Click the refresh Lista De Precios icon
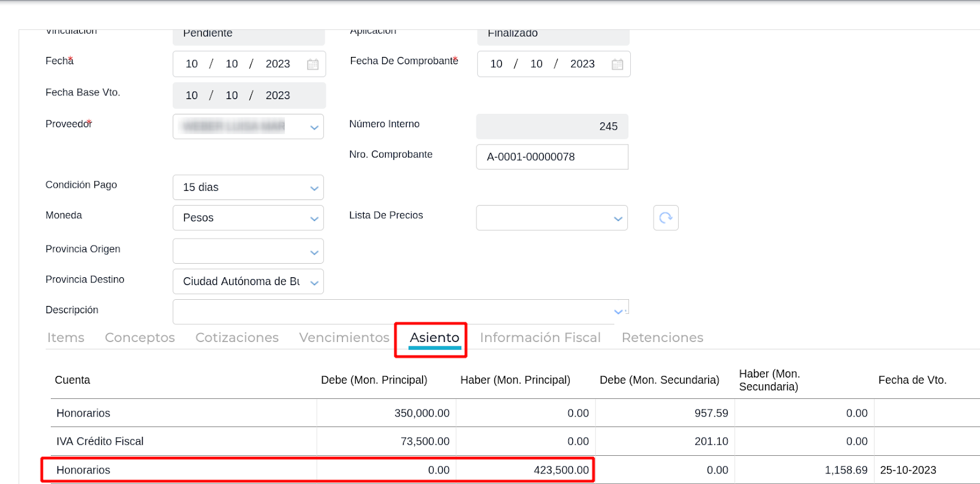The height and width of the screenshot is (484, 980). coord(666,218)
